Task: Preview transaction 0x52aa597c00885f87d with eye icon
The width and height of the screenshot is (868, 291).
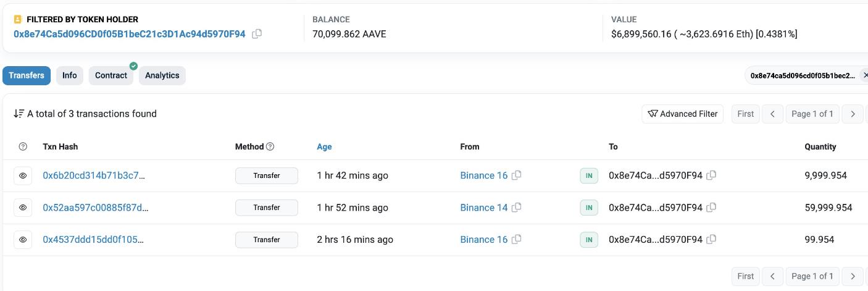Action: (x=23, y=208)
